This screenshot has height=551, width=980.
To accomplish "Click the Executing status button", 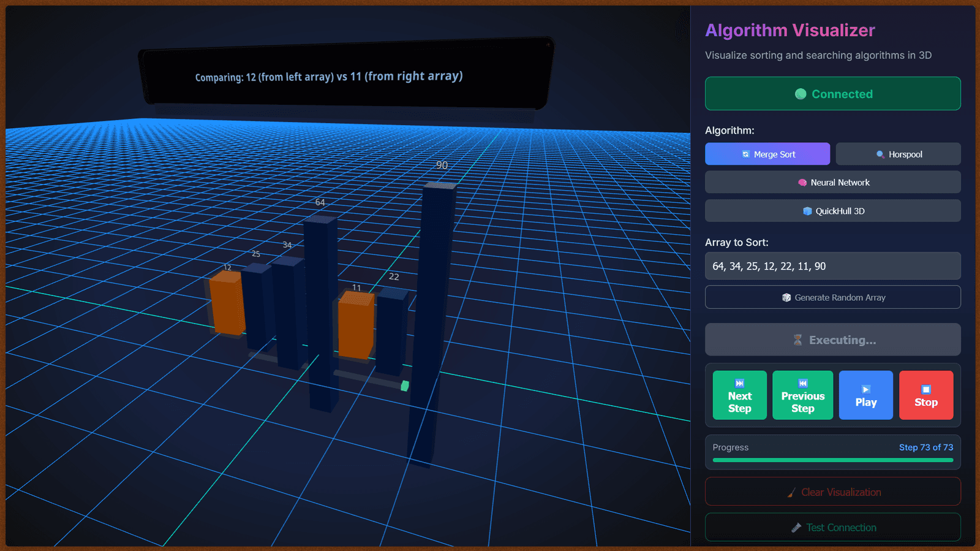I will 833,340.
